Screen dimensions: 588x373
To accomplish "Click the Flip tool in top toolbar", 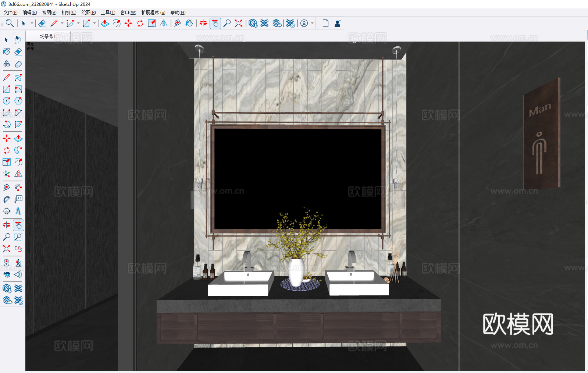I will click(164, 23).
